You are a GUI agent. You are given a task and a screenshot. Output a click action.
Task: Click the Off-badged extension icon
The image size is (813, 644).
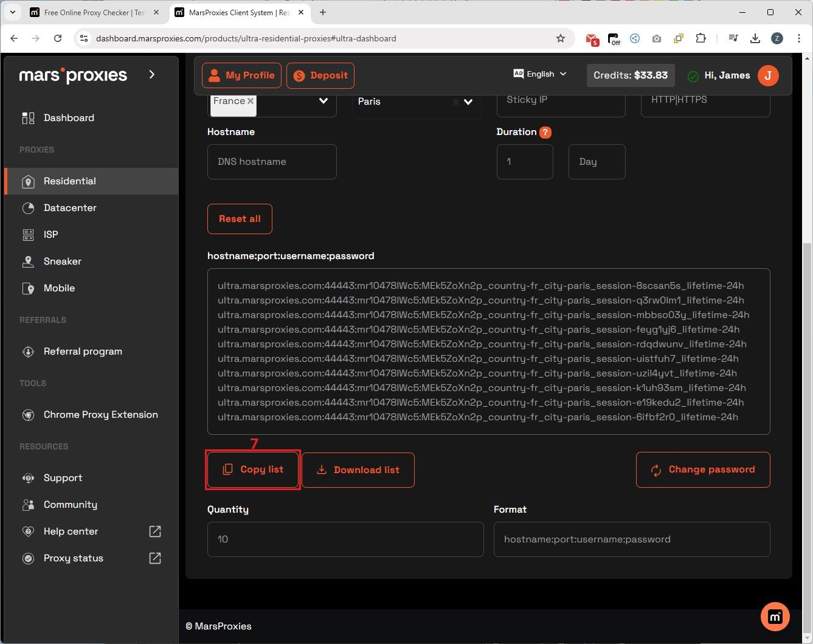614,39
